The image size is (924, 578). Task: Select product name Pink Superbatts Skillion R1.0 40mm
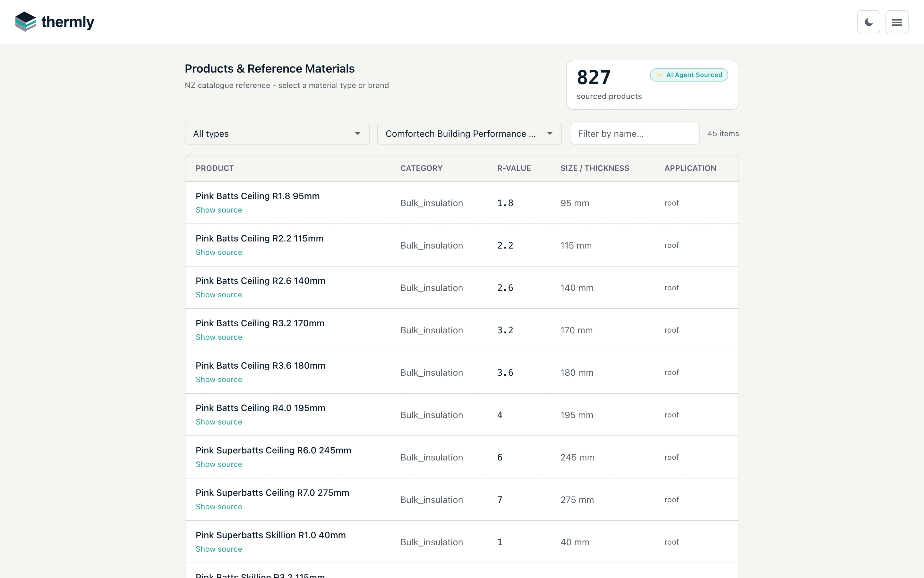pyautogui.click(x=270, y=536)
